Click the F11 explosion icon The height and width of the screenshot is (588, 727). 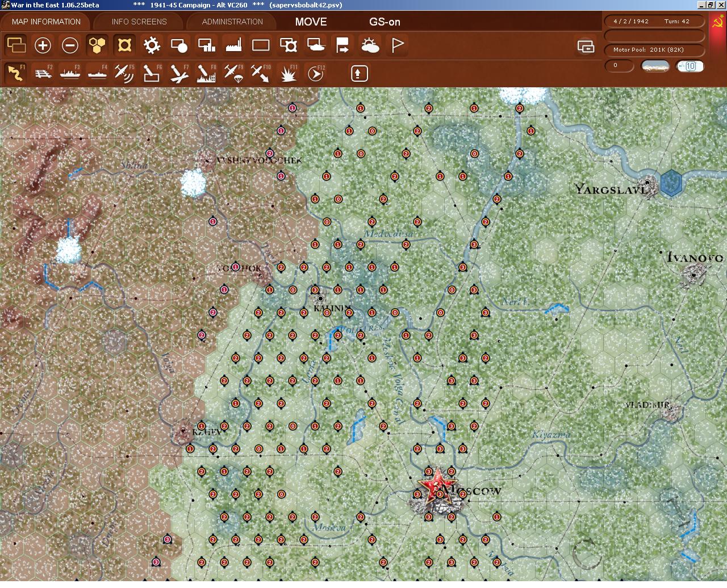click(x=288, y=73)
